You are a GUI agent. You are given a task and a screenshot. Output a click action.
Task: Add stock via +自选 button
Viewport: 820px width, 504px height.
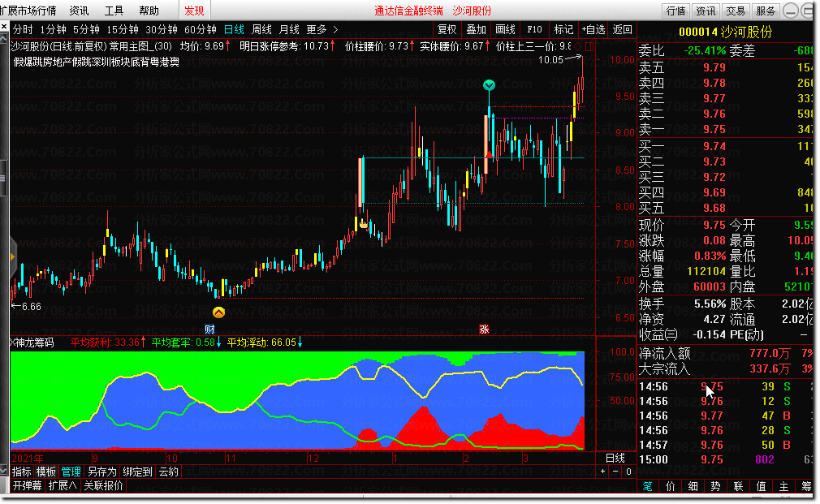(x=593, y=30)
